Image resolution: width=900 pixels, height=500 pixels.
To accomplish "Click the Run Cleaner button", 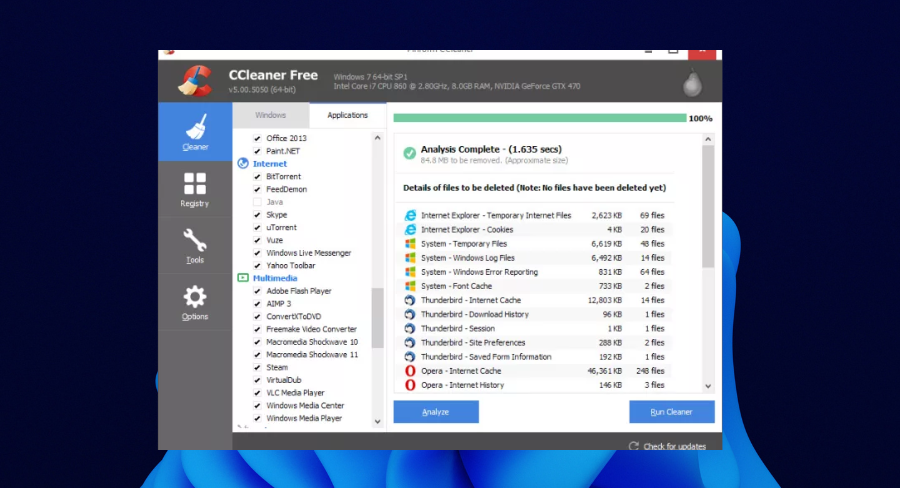I will (x=672, y=412).
